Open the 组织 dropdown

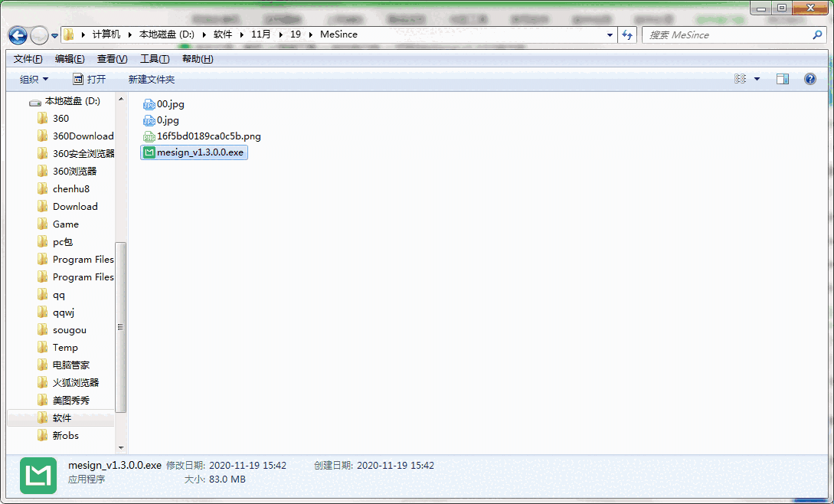(34, 80)
